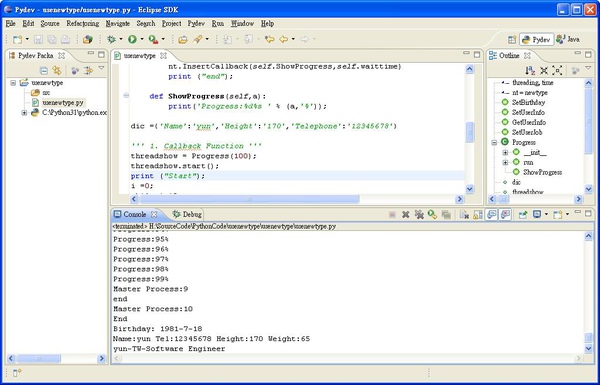
Task: Open the Window menu
Action: click(243, 23)
